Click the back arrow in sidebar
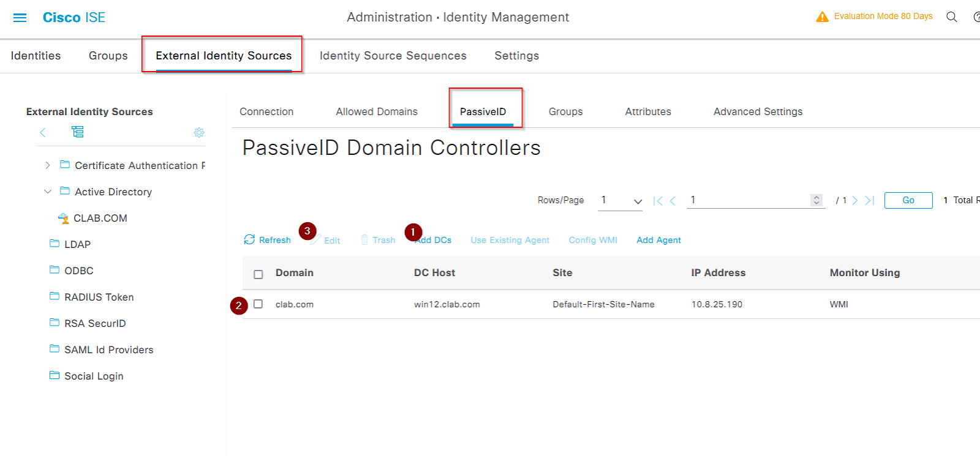Screen dimensions: 980x456 tap(42, 132)
